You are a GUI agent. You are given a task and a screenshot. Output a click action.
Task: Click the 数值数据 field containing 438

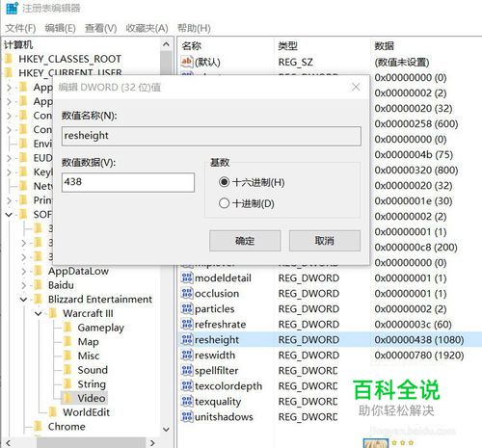click(x=128, y=182)
